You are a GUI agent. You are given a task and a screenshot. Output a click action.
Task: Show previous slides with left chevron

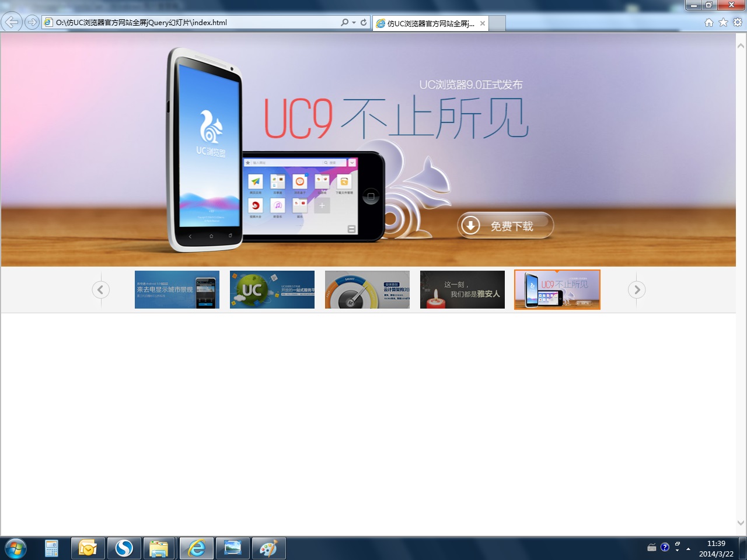point(100,289)
